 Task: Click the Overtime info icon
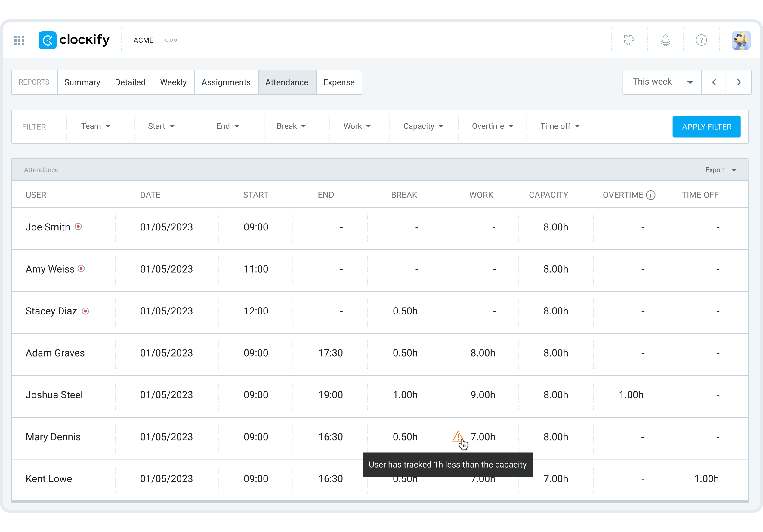point(651,195)
